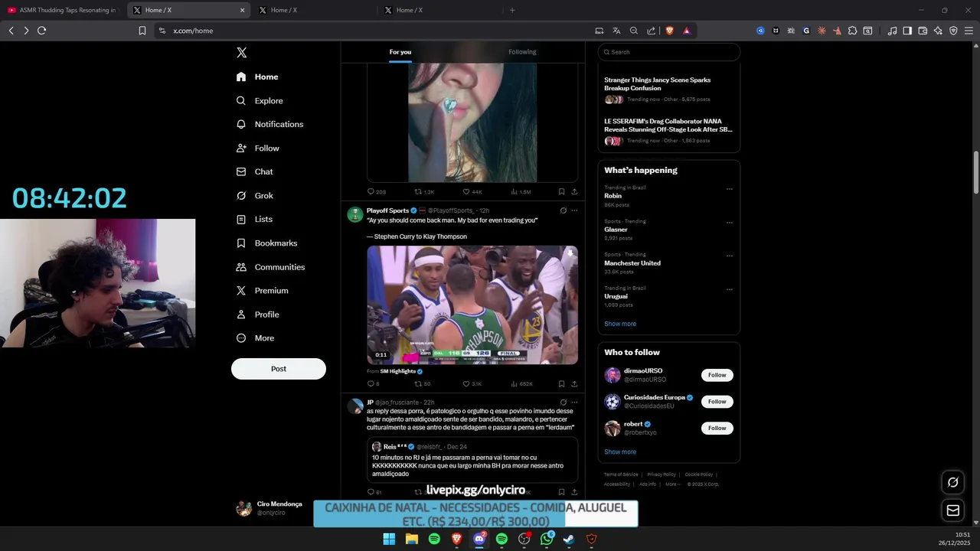Open WhatsApp from the taskbar

[547, 539]
